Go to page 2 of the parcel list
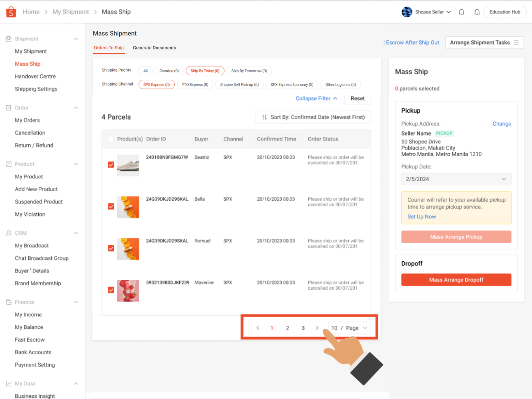 [x=287, y=328]
